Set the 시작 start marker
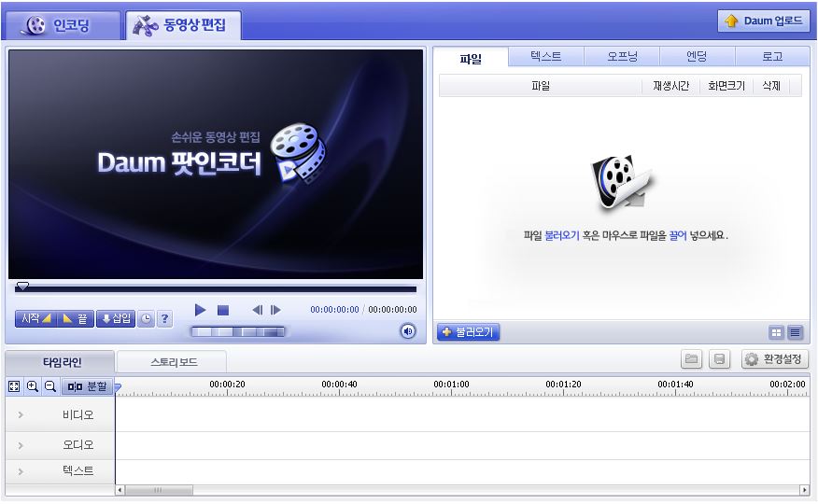 pos(36,318)
